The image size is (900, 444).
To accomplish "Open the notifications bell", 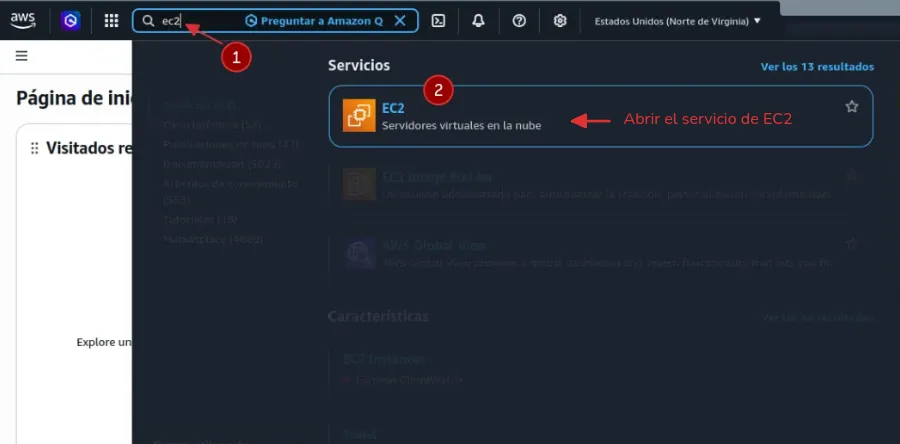I will pos(478,21).
